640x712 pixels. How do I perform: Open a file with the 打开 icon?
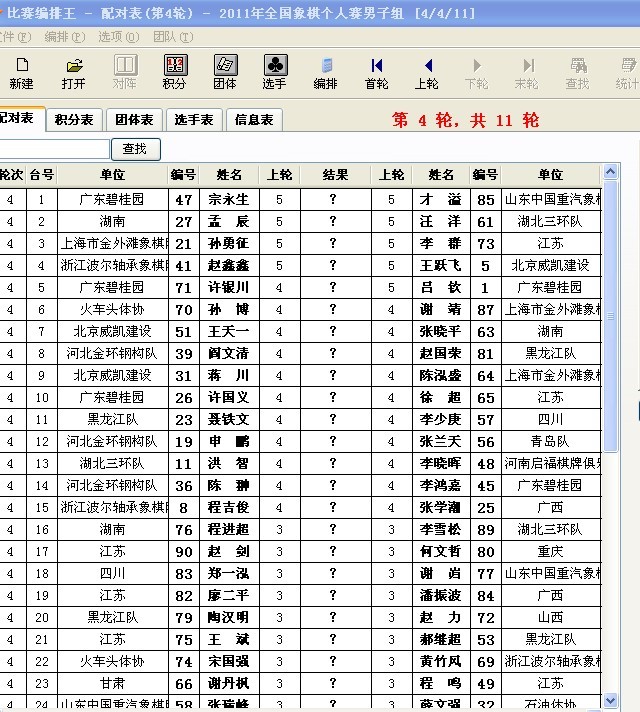point(73,73)
